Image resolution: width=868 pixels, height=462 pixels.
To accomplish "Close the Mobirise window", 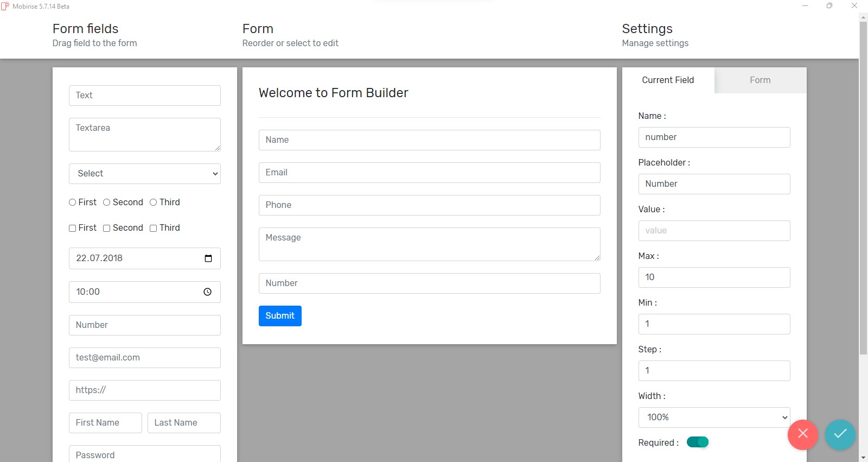I will click(854, 6).
